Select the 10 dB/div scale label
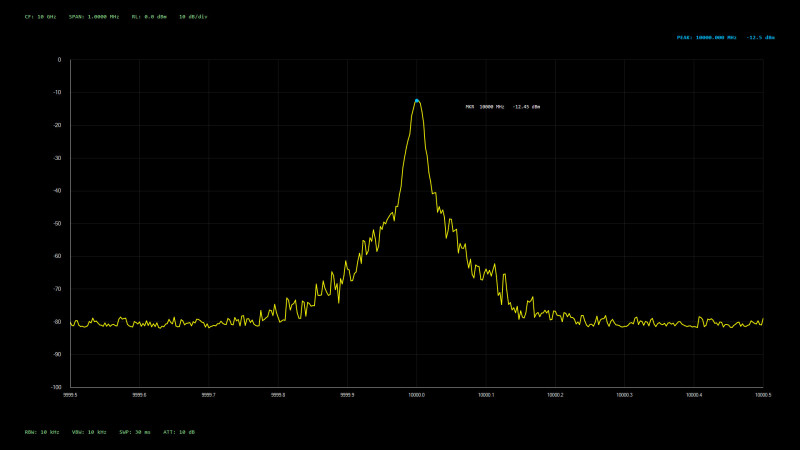Viewport: 800px width, 450px height. [193, 17]
